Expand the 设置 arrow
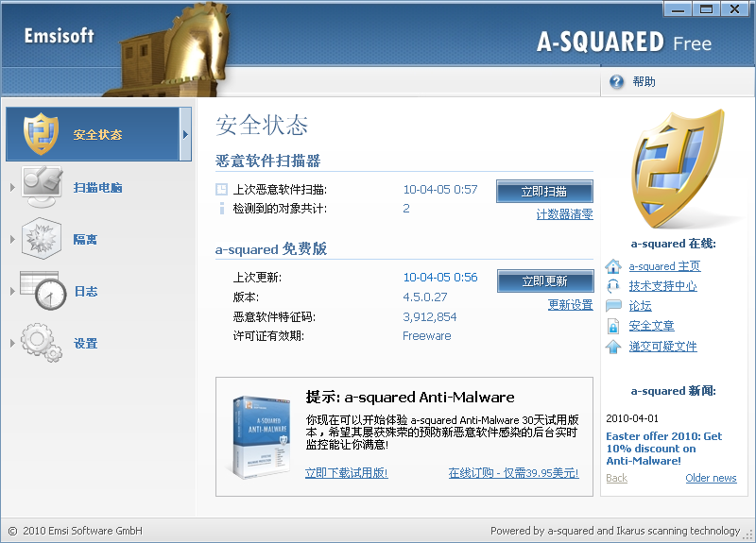Viewport: 756px width, 543px height. (12, 343)
